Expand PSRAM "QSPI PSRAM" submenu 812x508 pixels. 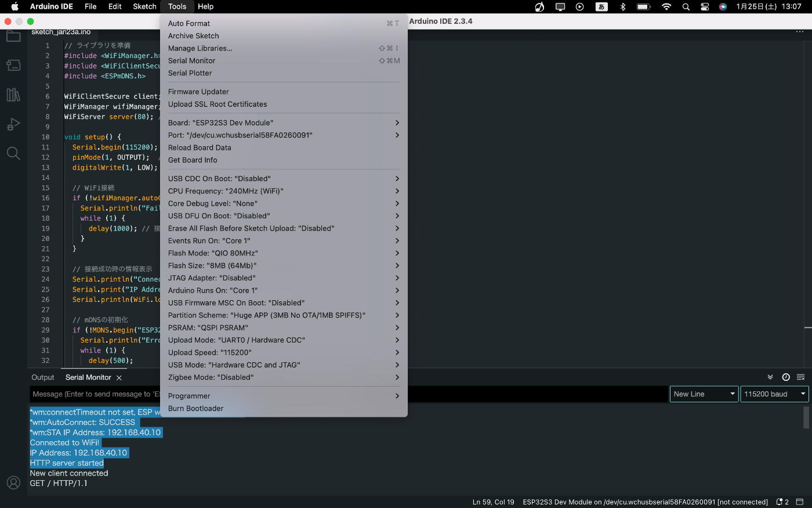click(284, 328)
